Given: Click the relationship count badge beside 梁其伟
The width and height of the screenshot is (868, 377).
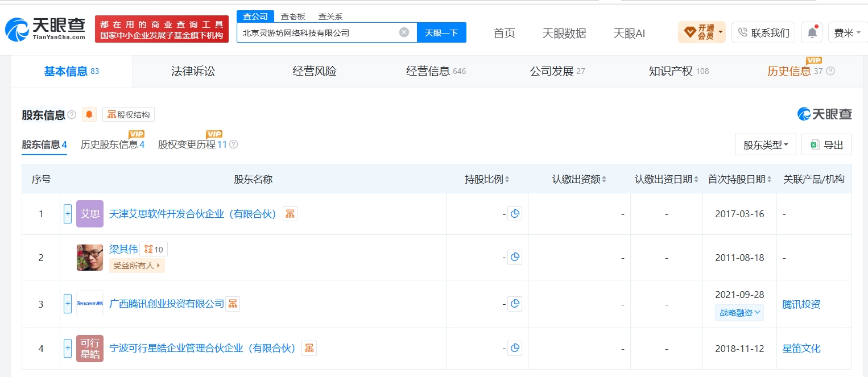Looking at the screenshot, I should 154,249.
